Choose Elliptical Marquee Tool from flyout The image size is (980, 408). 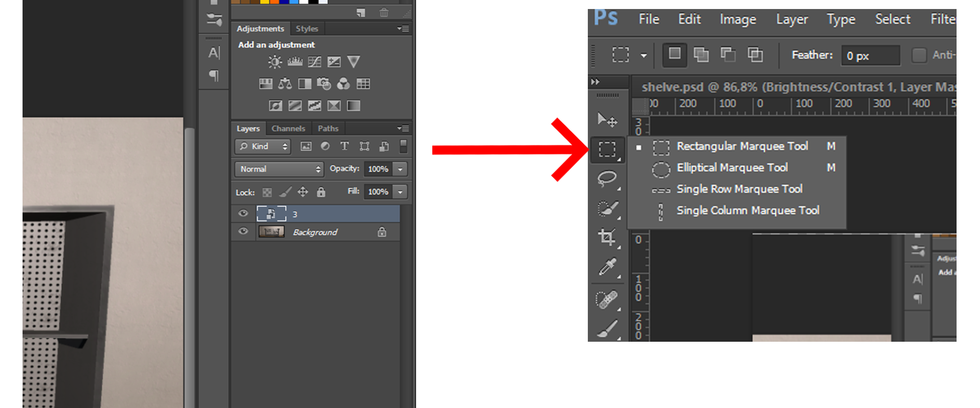(x=737, y=168)
